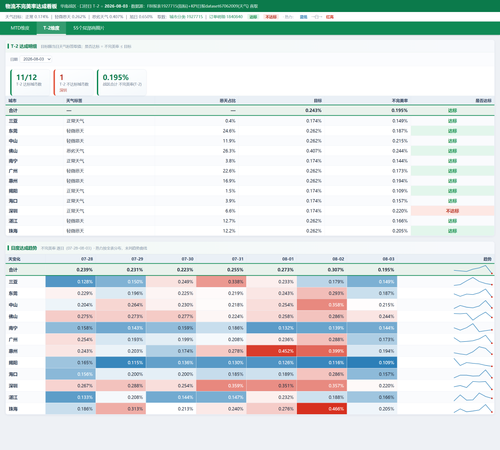Click the 07-31 column header in trend table
500x450 pixels.
[x=238, y=259]
